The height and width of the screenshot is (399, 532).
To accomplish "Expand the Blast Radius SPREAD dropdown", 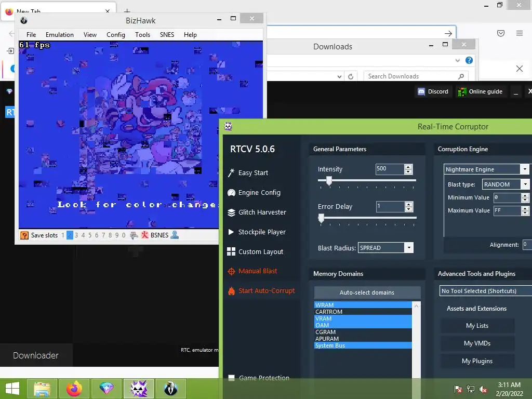I will tap(409, 248).
